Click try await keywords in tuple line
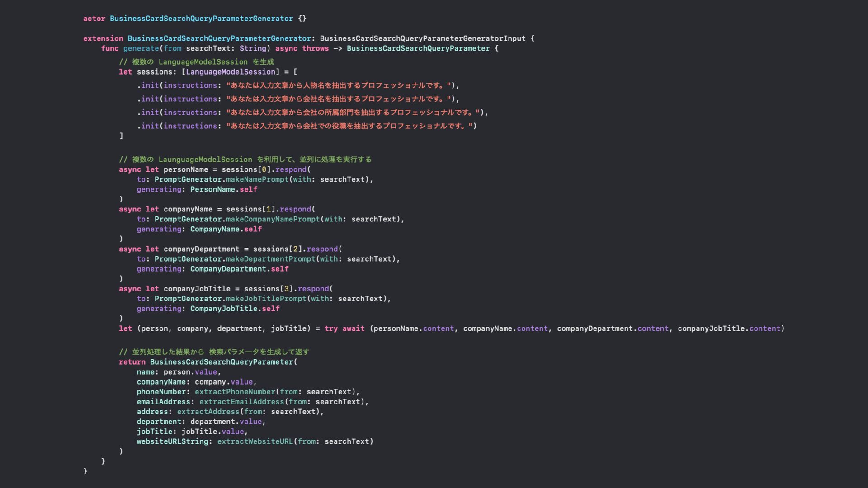The width and height of the screenshot is (868, 488). tap(344, 328)
